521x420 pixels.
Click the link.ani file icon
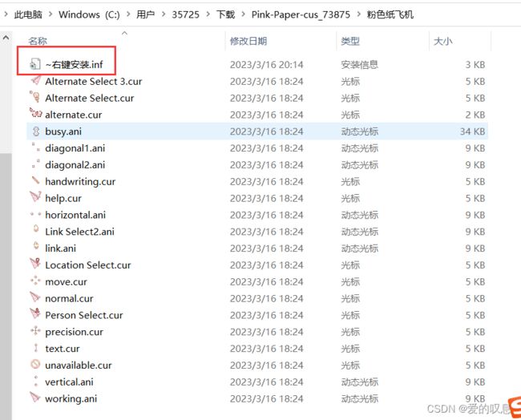[x=36, y=246]
